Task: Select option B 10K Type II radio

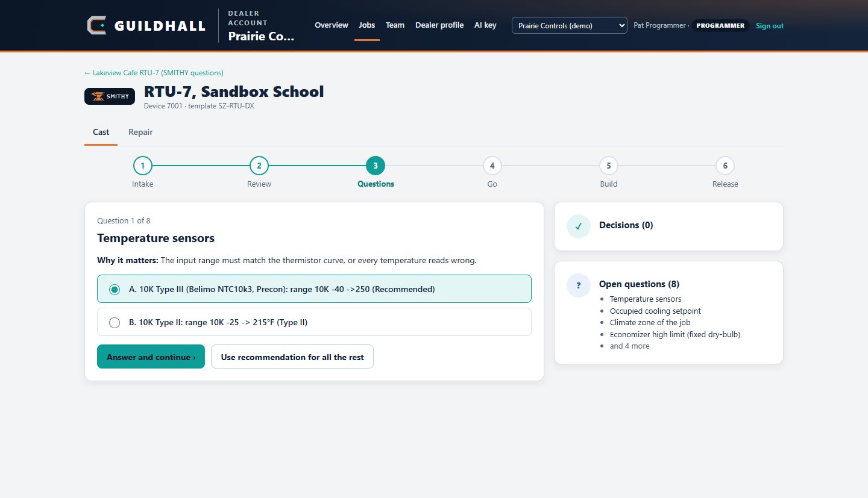Action: [115, 323]
